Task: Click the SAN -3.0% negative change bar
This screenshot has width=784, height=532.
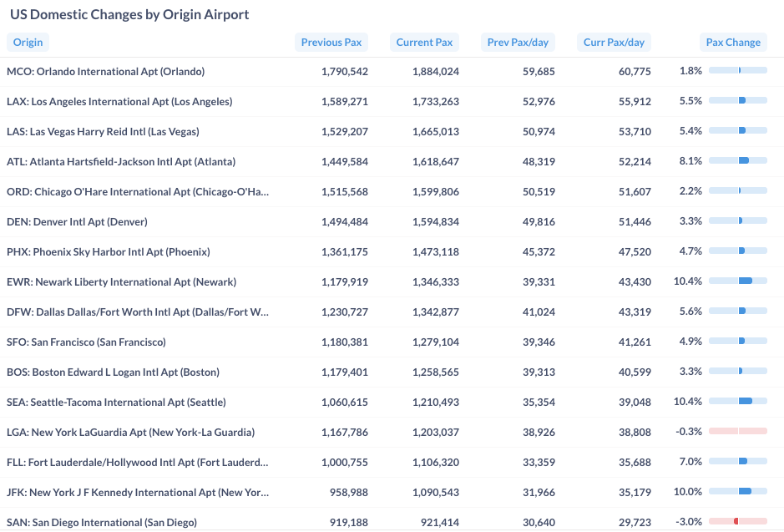Action: coord(738,522)
